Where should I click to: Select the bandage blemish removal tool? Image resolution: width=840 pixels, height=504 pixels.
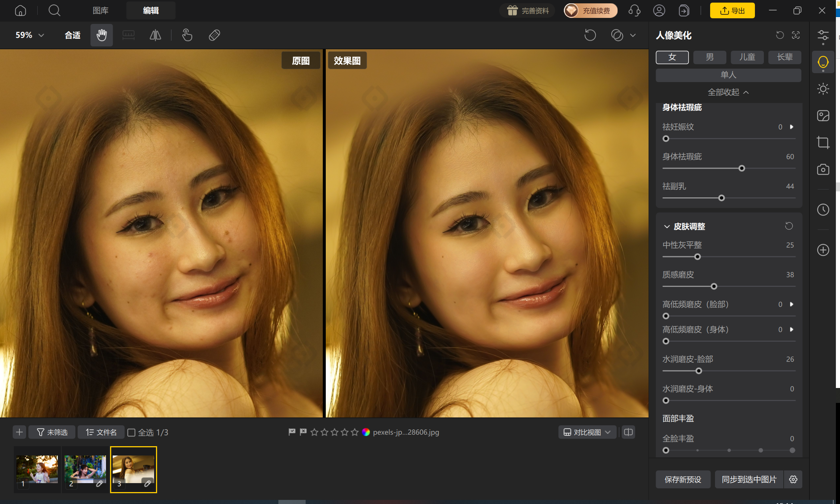(x=214, y=35)
